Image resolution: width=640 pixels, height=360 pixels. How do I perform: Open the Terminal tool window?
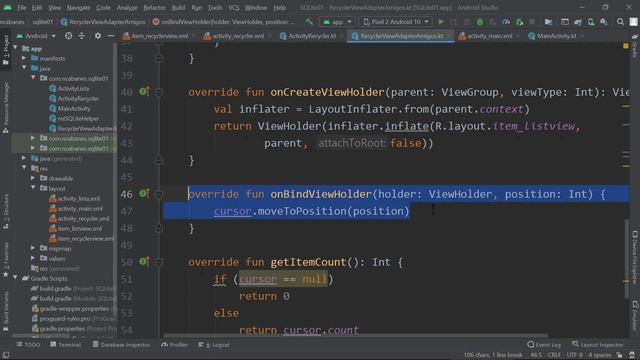click(66, 345)
